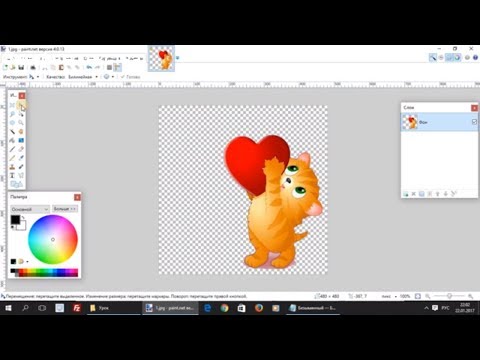The height and width of the screenshot is (360, 480).
Task: Select the Color Picker tool
Action: [x=21, y=158]
